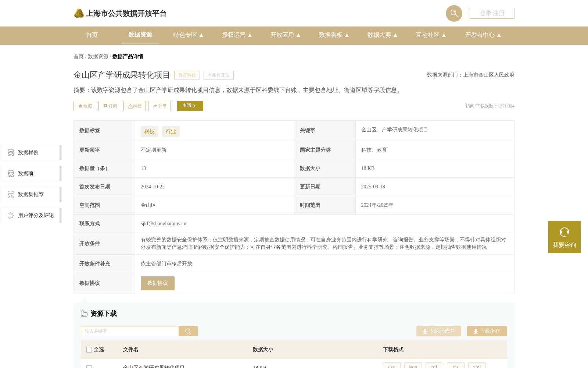
Task: Click the 申请 apply button
Action: coord(190,106)
